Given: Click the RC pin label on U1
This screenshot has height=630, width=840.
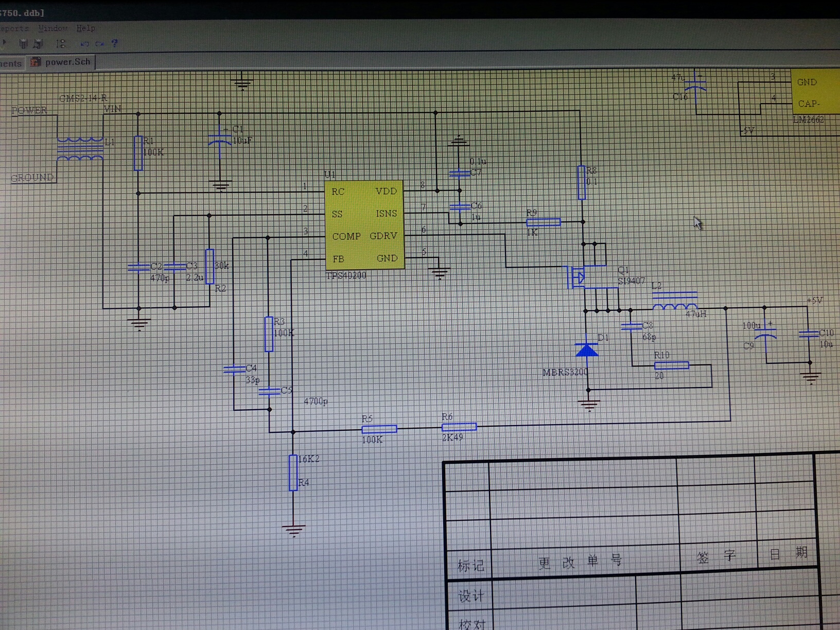Looking at the screenshot, I should 338,192.
